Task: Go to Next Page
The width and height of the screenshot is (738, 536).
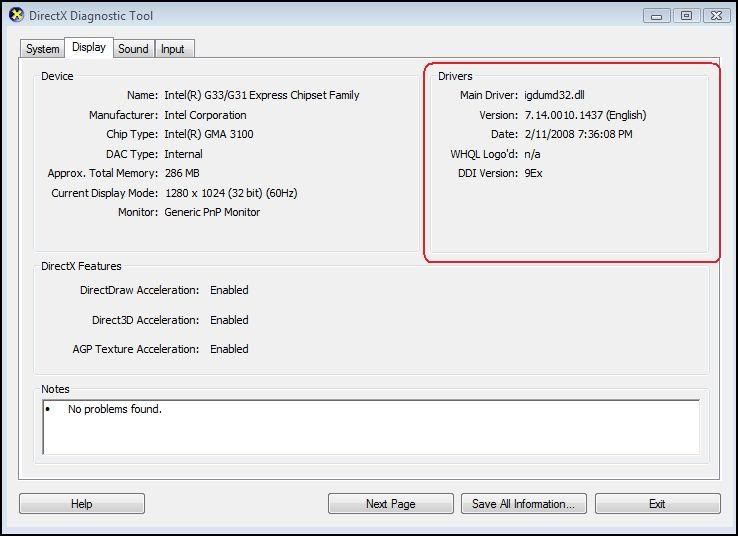Action: pyautogui.click(x=391, y=504)
